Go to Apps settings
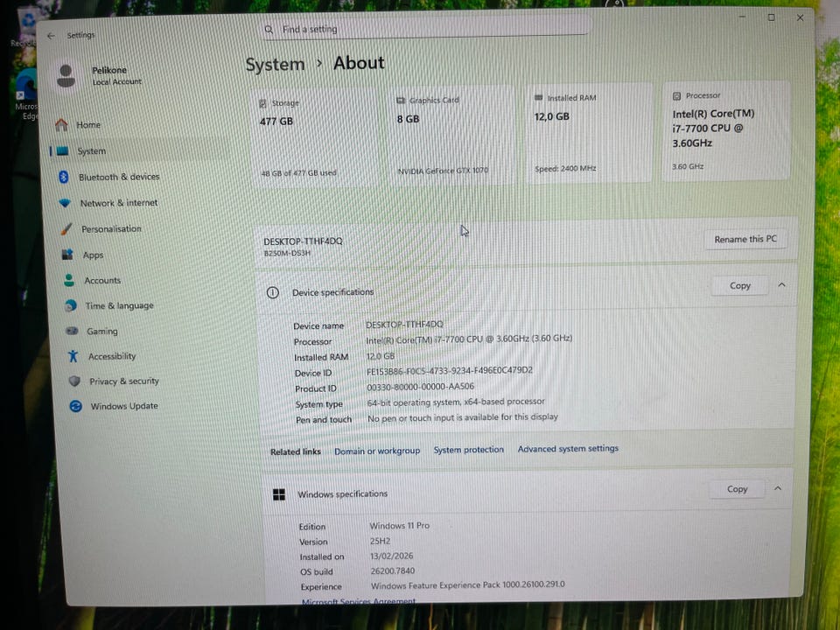Viewport: 840px width, 630px height. click(x=93, y=255)
